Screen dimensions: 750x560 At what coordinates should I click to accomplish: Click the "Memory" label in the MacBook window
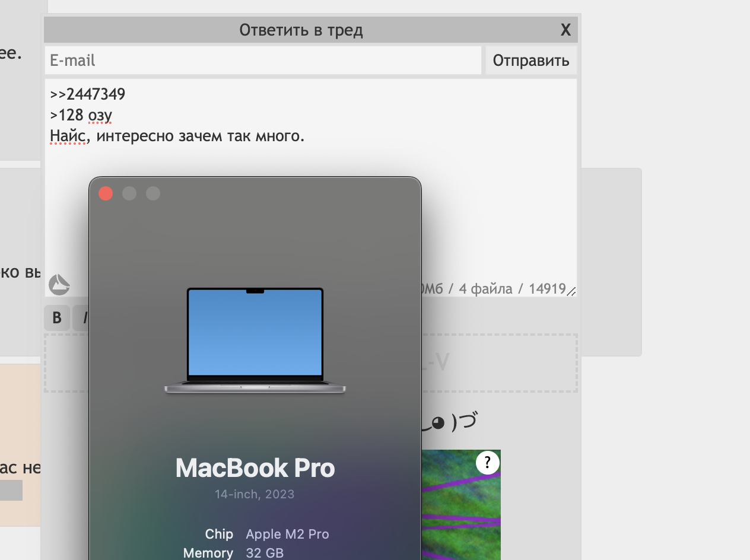(x=208, y=553)
